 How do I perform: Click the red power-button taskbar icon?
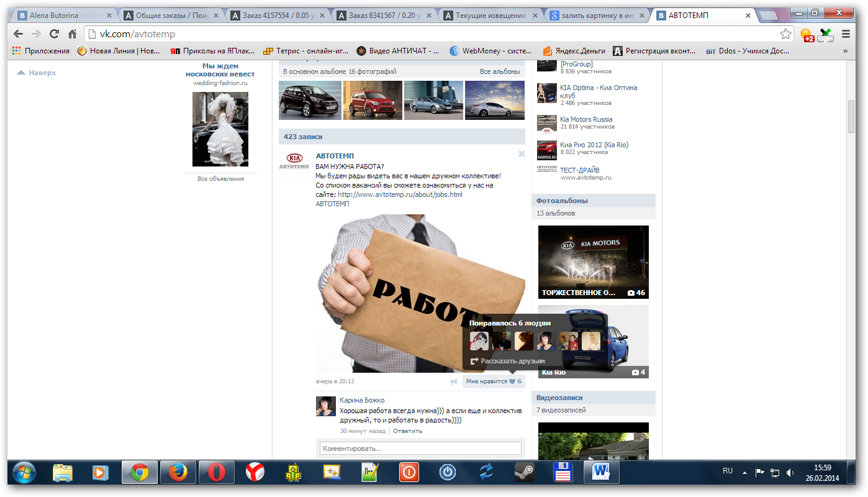(409, 473)
